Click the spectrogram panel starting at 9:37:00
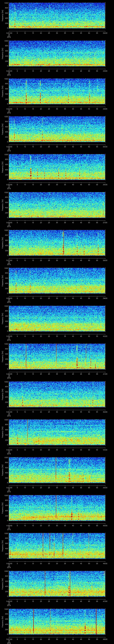114x644 pixels. click(57, 243)
